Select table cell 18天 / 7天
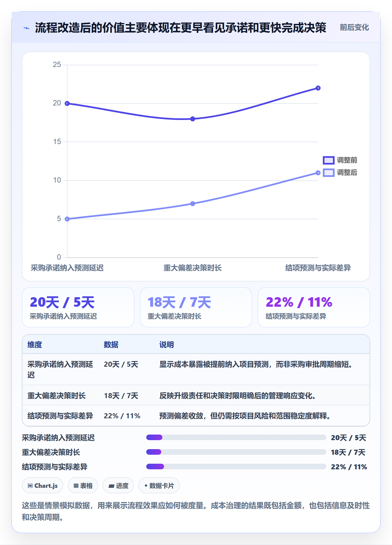The image size is (392, 545). (x=121, y=396)
